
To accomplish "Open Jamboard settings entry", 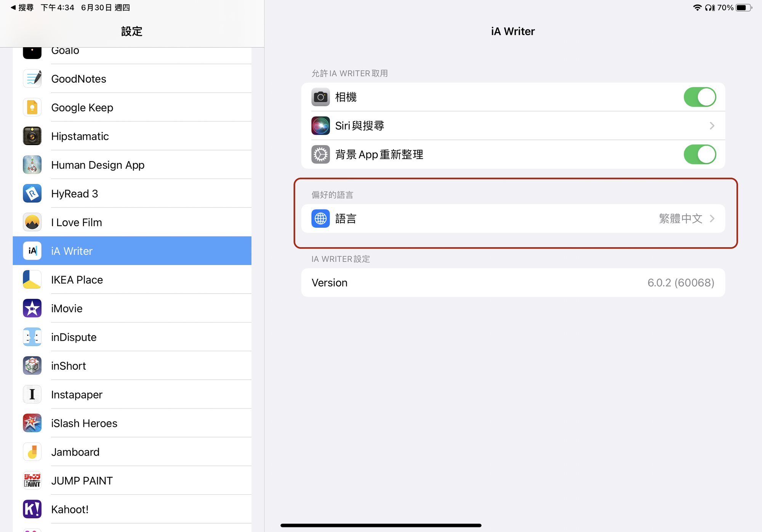I will 132,452.
